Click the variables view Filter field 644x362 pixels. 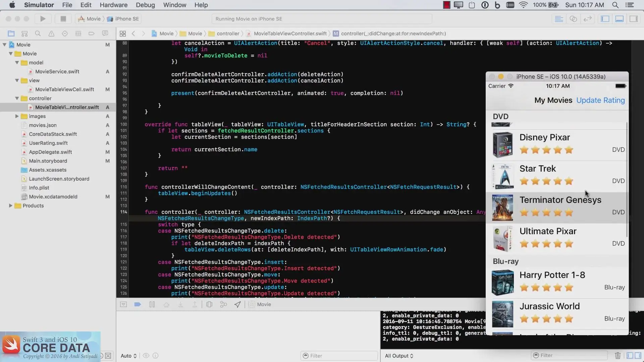click(x=339, y=356)
